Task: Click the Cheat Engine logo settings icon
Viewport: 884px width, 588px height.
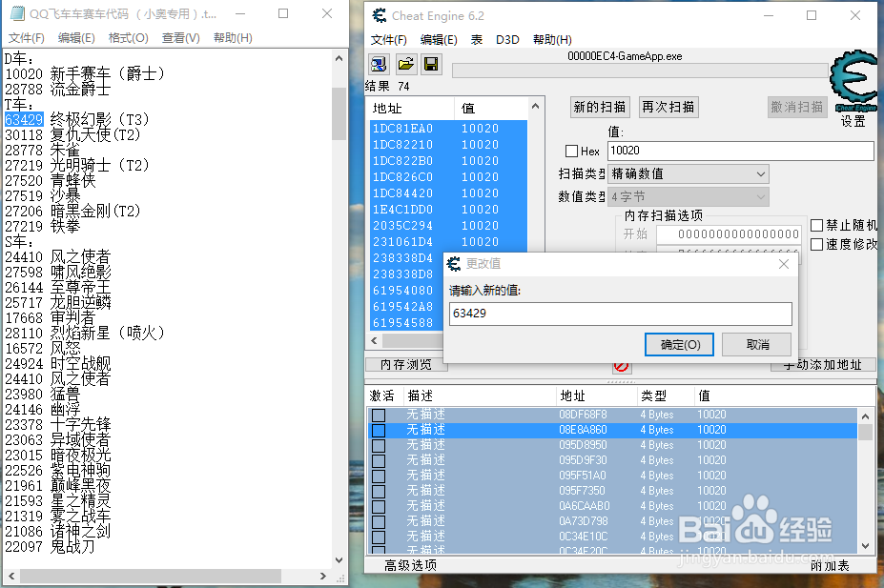Action: point(854,82)
